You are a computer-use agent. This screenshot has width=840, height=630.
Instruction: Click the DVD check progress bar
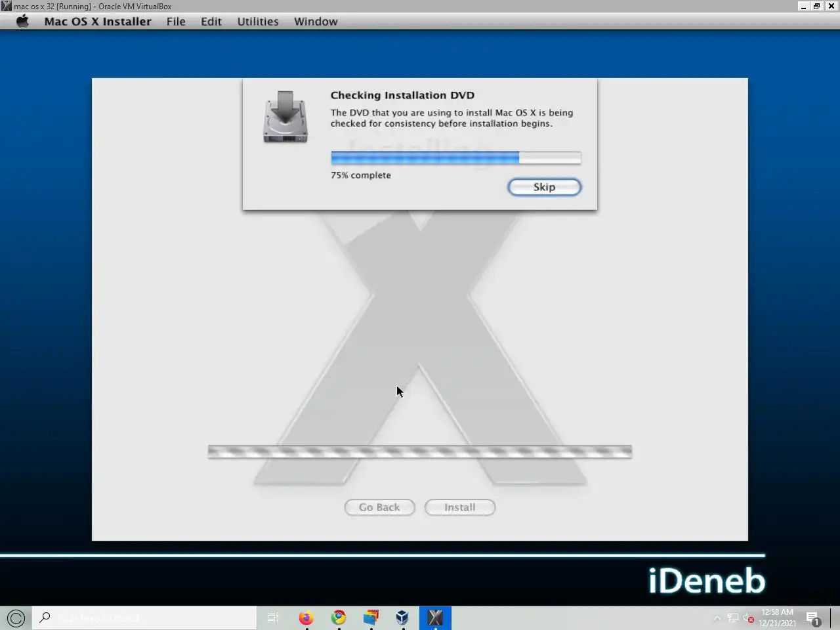coord(455,157)
